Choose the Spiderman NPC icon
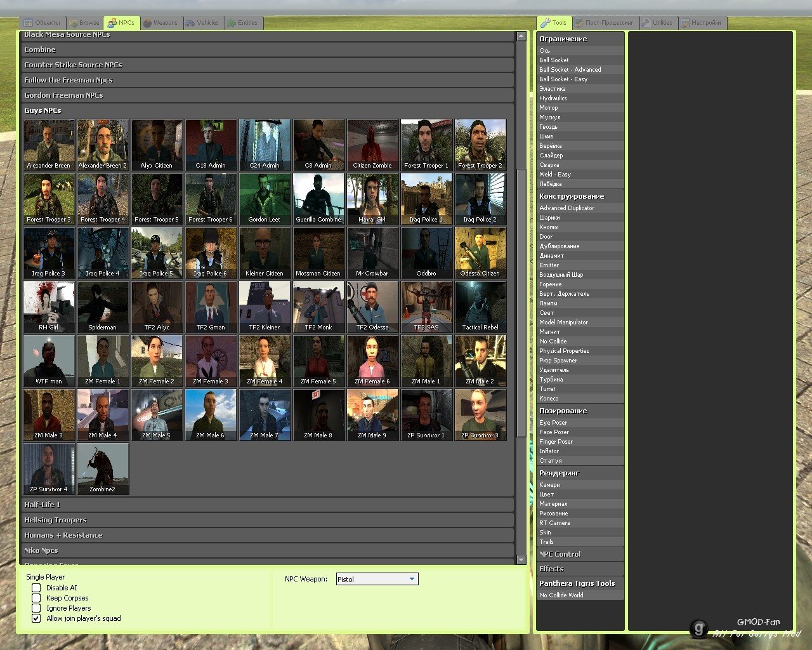Viewport: 812px width, 650px height. [x=103, y=307]
